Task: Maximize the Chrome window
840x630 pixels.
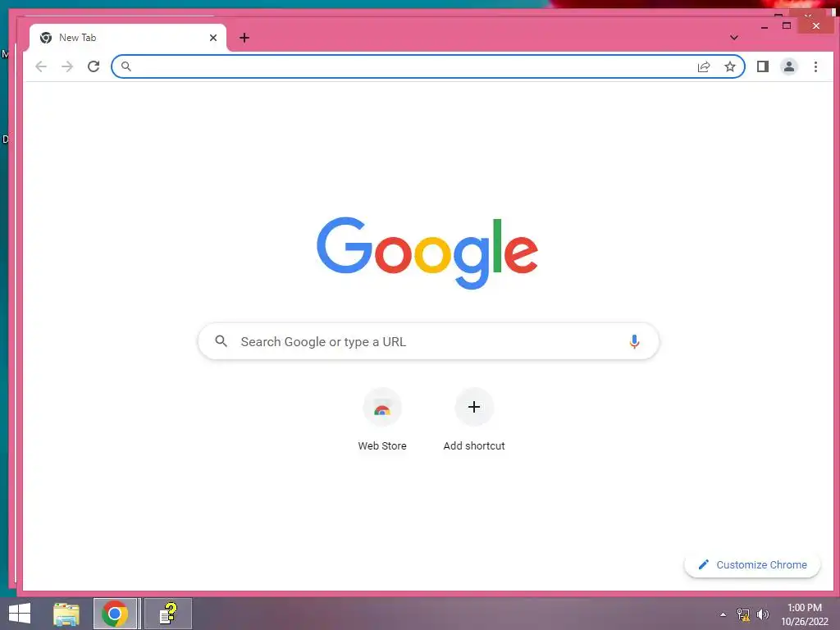Action: click(x=787, y=25)
